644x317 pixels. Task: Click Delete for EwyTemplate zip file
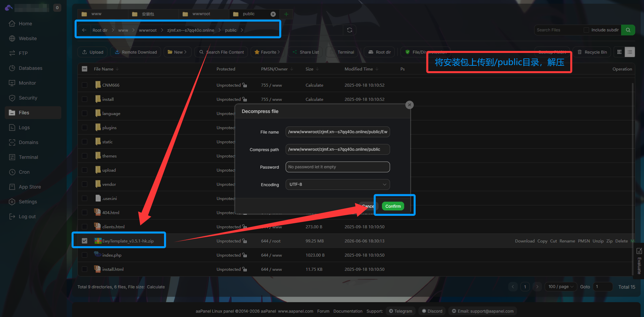click(x=621, y=241)
